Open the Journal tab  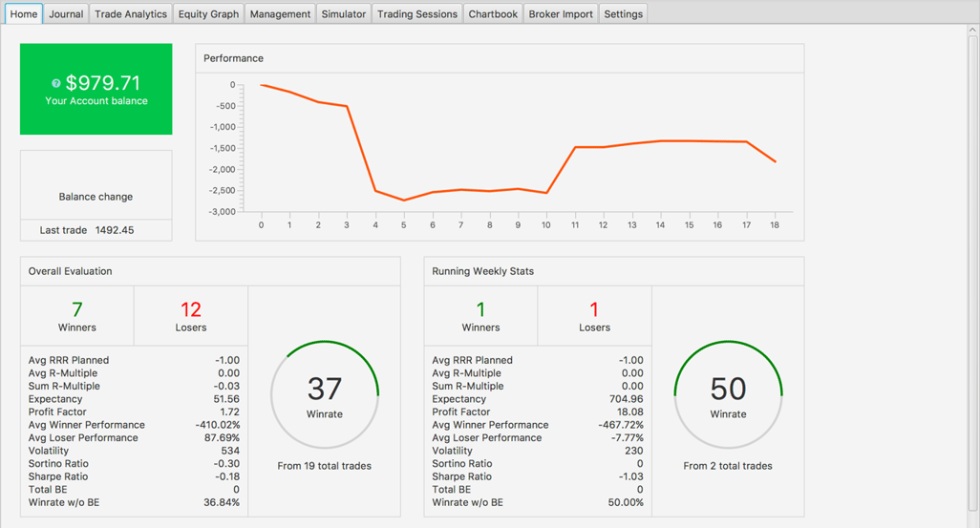click(x=66, y=13)
